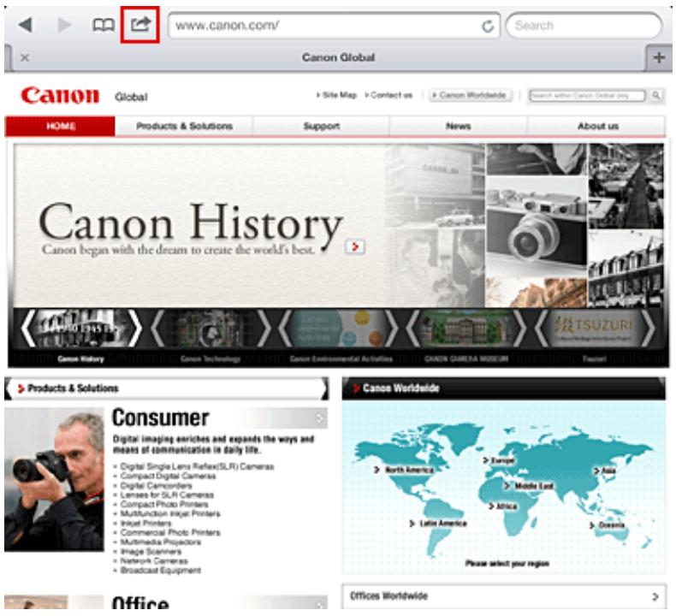Open Multifunction Inkjet Printers link
Image resolution: width=676 pixels, height=616 pixels.
point(170,514)
